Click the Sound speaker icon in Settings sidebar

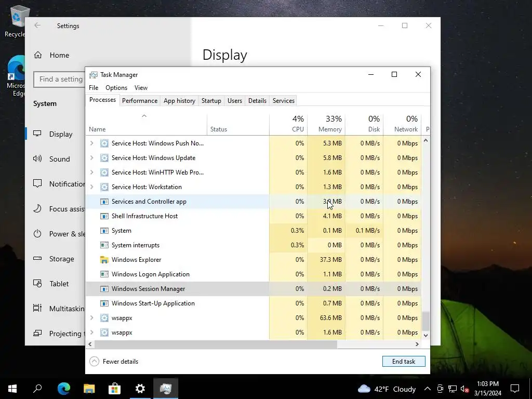pyautogui.click(x=37, y=158)
